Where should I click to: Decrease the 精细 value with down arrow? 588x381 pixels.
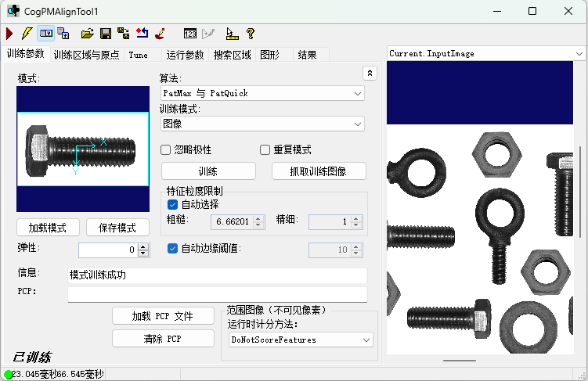click(356, 225)
